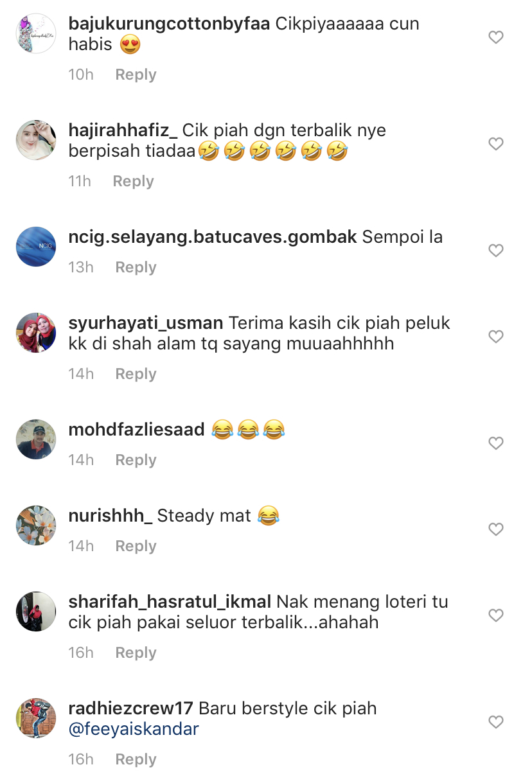
Task: Open syurhayati_usman's profile from username
Action: (146, 323)
